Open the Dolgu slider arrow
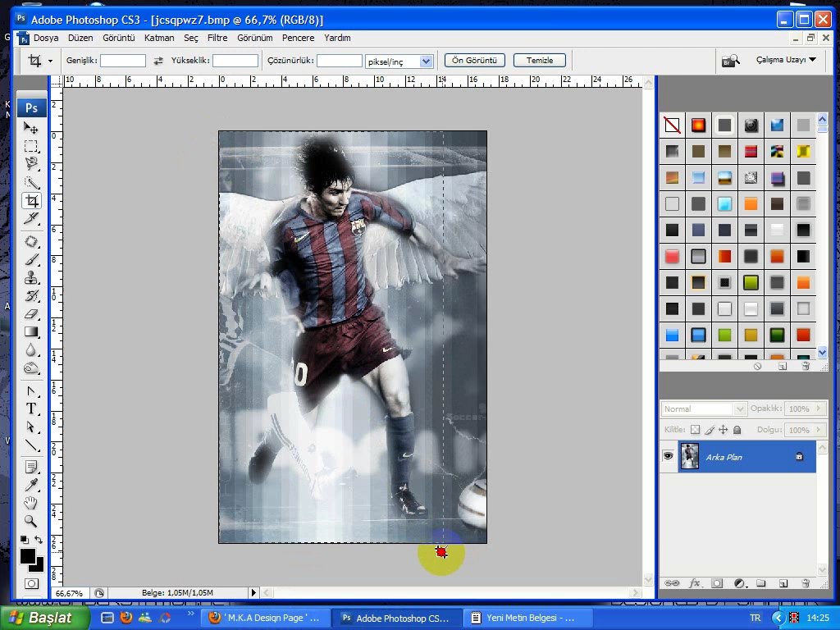Screen dimensions: 840x630 click(819, 430)
